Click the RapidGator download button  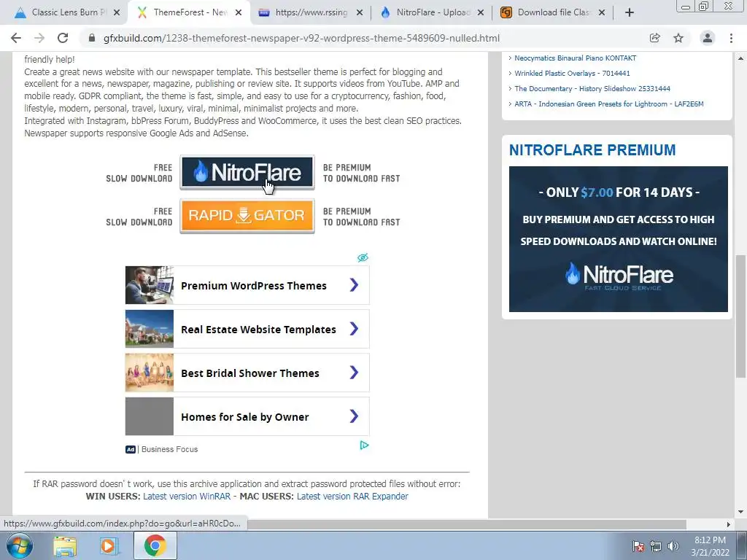tap(247, 216)
